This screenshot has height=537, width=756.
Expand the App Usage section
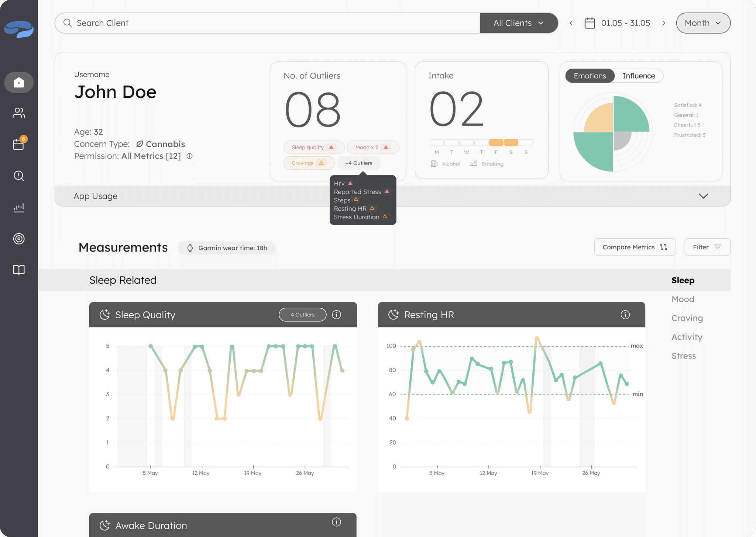point(703,196)
